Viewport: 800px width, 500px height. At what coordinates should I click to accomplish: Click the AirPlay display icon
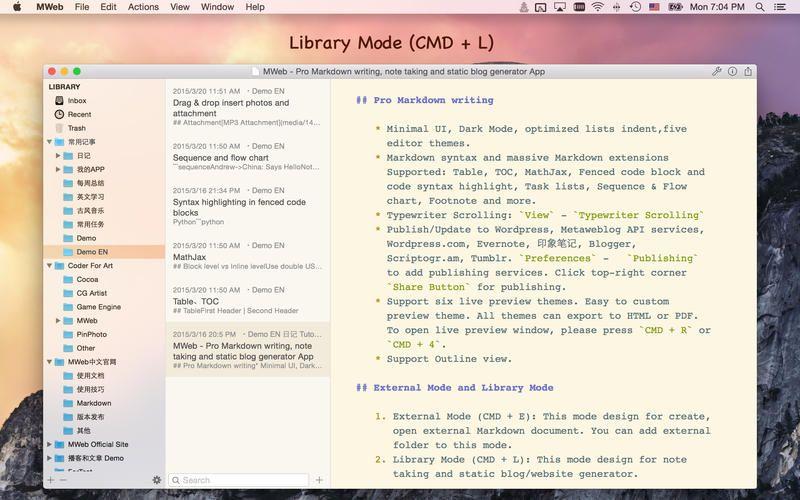click(560, 7)
